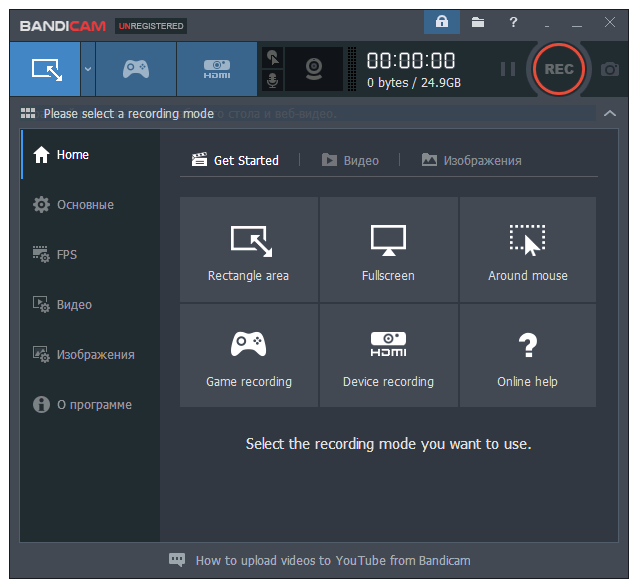The image size is (640, 587).
Task: Choose Device recording tile
Action: (x=388, y=356)
